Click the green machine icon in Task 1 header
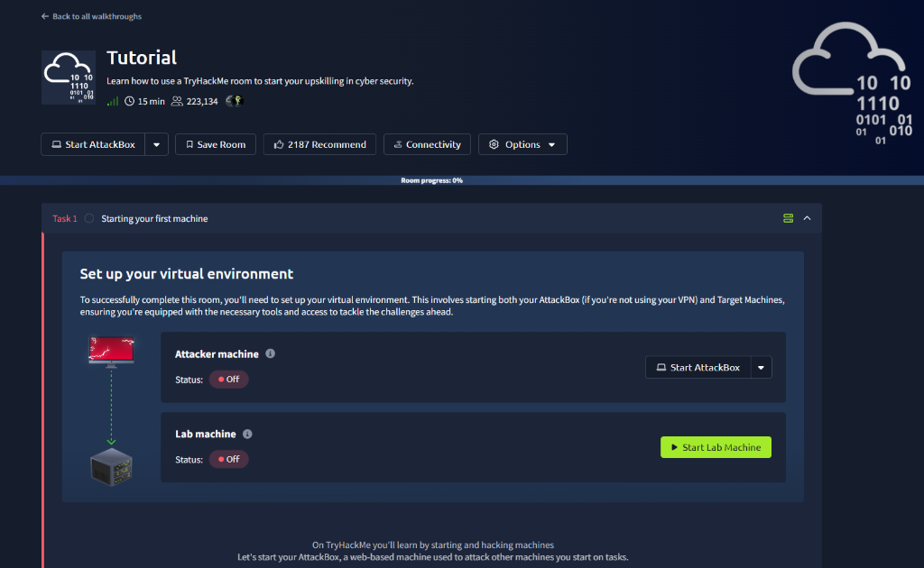The image size is (924, 568). pos(788,218)
